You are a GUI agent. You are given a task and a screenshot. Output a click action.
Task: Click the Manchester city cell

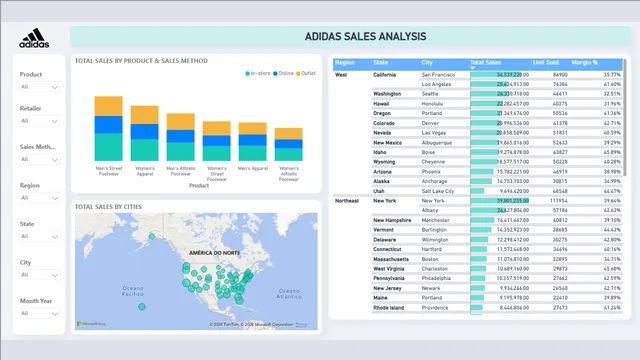coord(436,220)
